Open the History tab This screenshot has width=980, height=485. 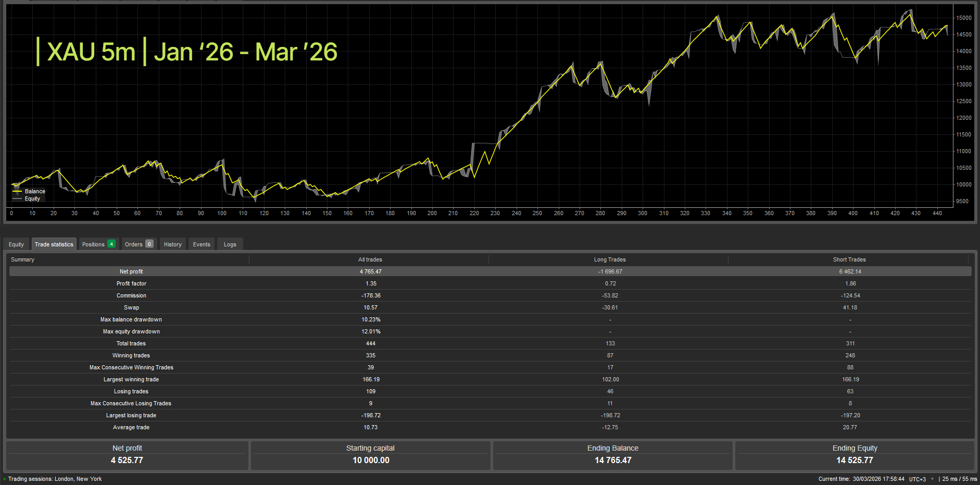(x=172, y=244)
